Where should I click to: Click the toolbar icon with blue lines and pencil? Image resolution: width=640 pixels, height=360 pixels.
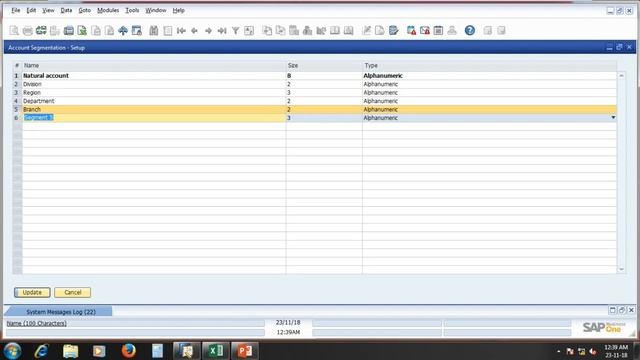(393, 31)
